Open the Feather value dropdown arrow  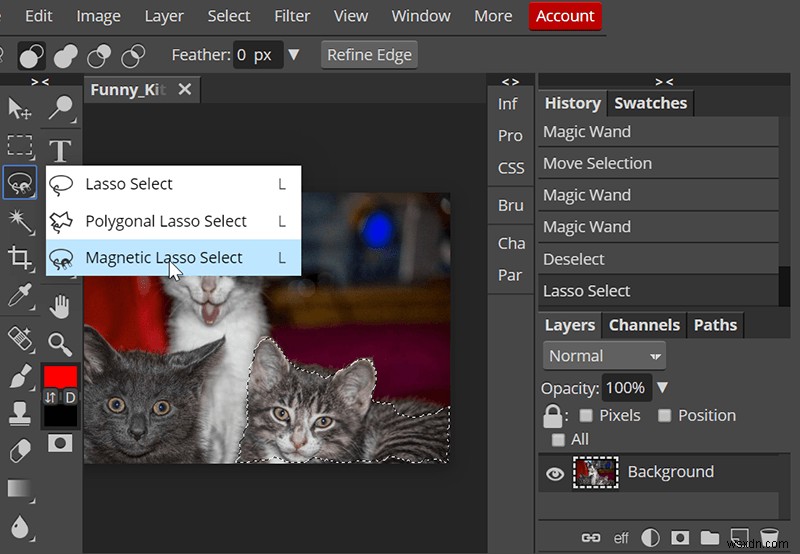click(x=293, y=55)
